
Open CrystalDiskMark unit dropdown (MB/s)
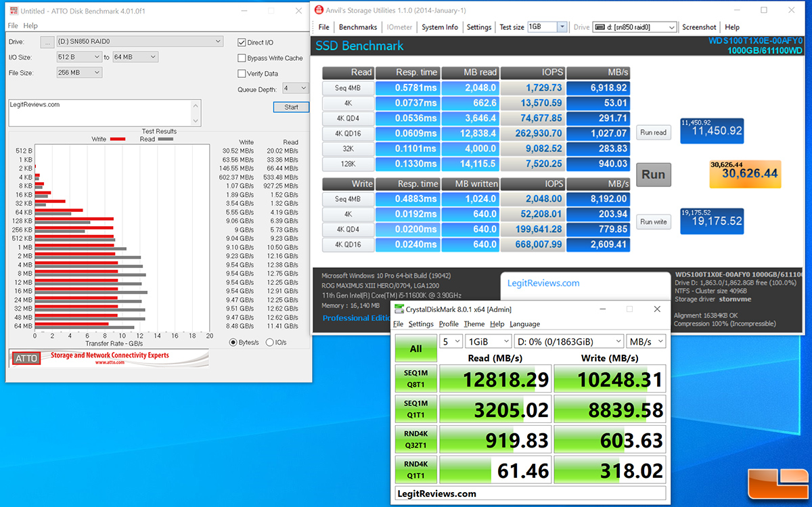point(646,342)
